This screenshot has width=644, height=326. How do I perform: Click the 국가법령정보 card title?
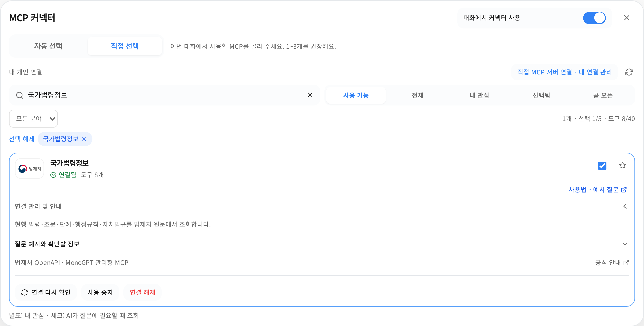point(70,163)
